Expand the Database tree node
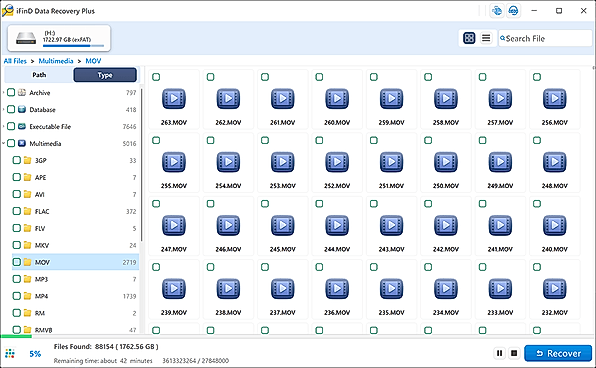The image size is (596, 368). tap(3, 109)
